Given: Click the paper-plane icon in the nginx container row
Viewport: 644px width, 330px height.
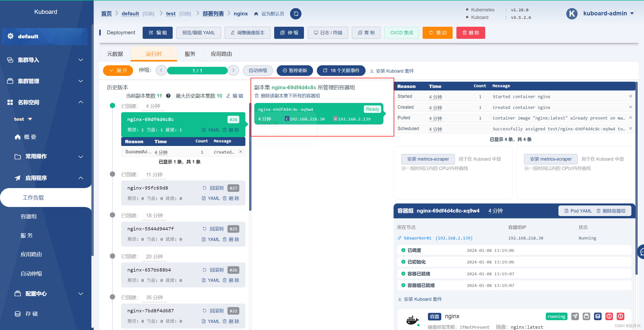Looking at the screenshot, I should point(575,316).
